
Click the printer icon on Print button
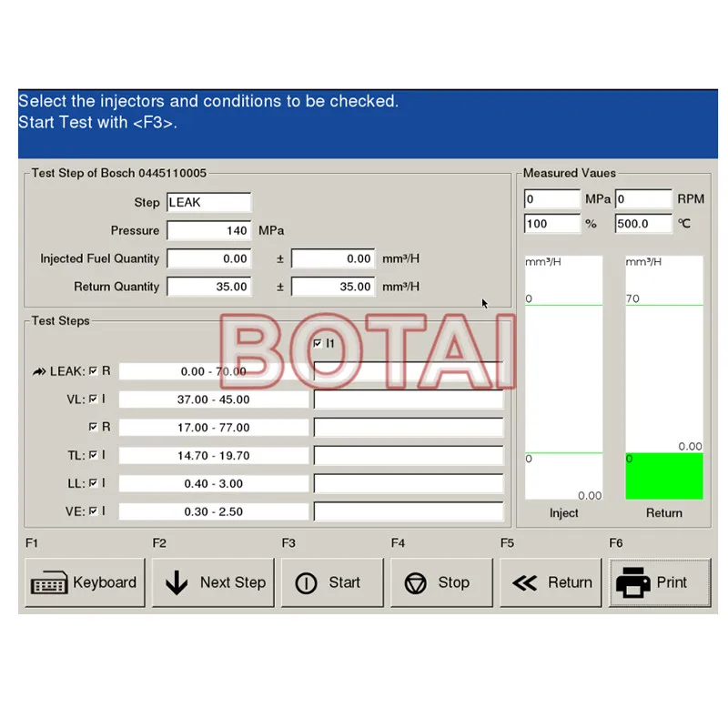[x=632, y=582]
